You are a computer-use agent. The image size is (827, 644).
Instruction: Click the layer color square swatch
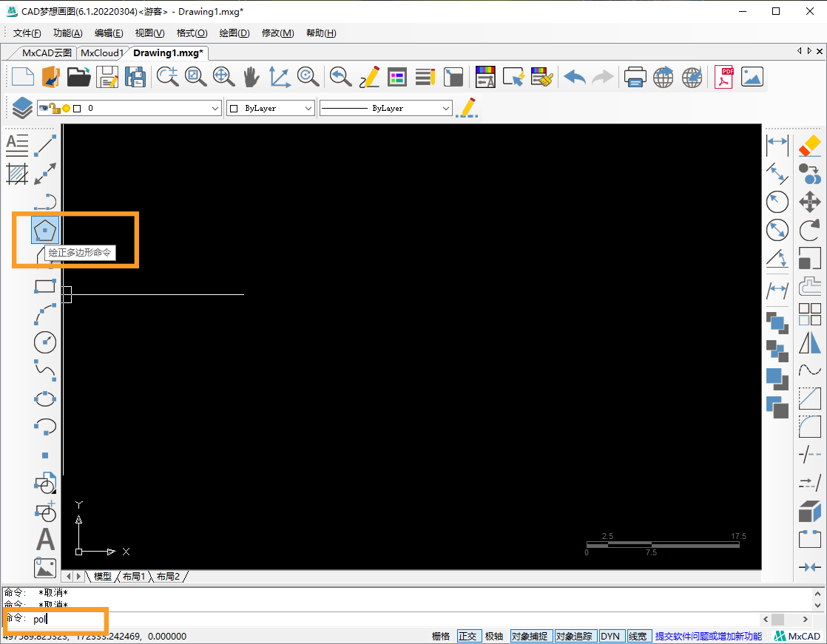click(77, 109)
